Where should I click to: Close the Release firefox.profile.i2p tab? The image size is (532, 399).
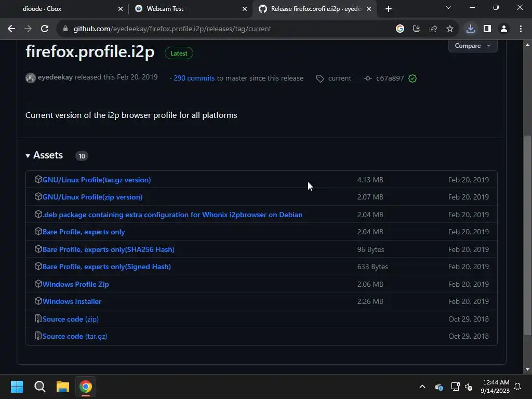point(369,9)
